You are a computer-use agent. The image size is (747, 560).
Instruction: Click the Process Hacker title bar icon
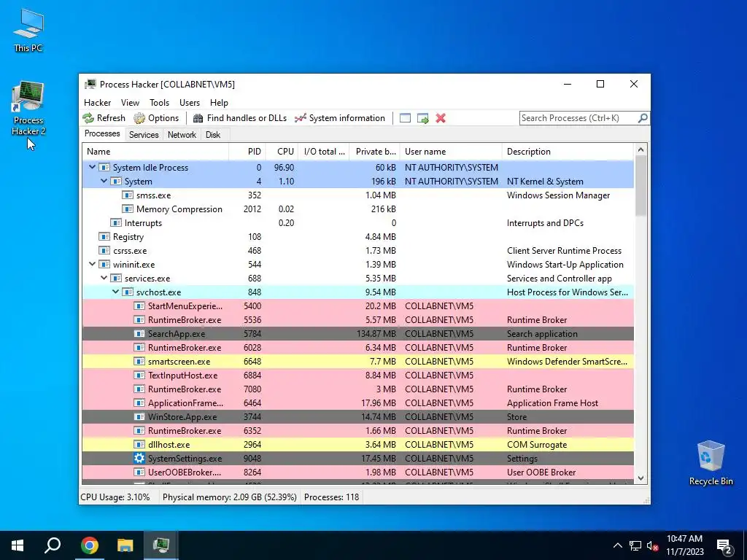pos(90,85)
